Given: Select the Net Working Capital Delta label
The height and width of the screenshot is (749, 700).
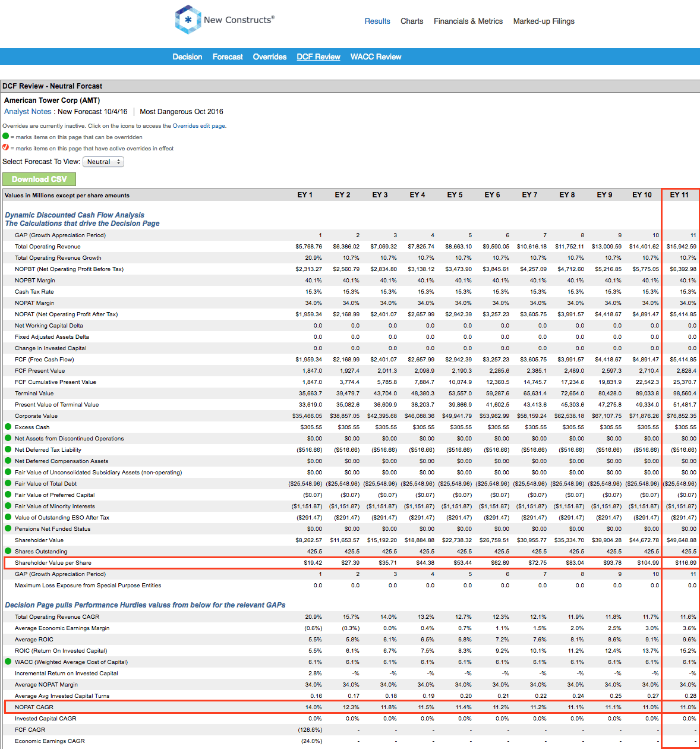Looking at the screenshot, I should (x=49, y=326).
